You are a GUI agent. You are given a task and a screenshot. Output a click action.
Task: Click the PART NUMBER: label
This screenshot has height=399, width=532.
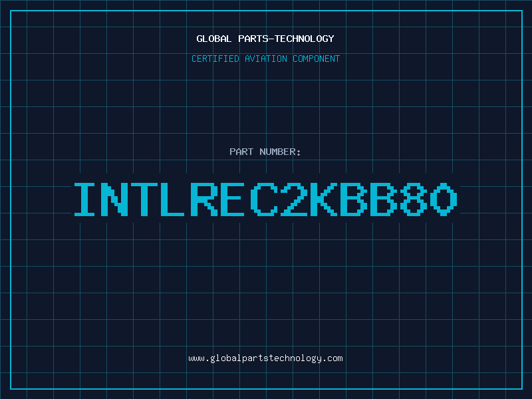point(265,152)
